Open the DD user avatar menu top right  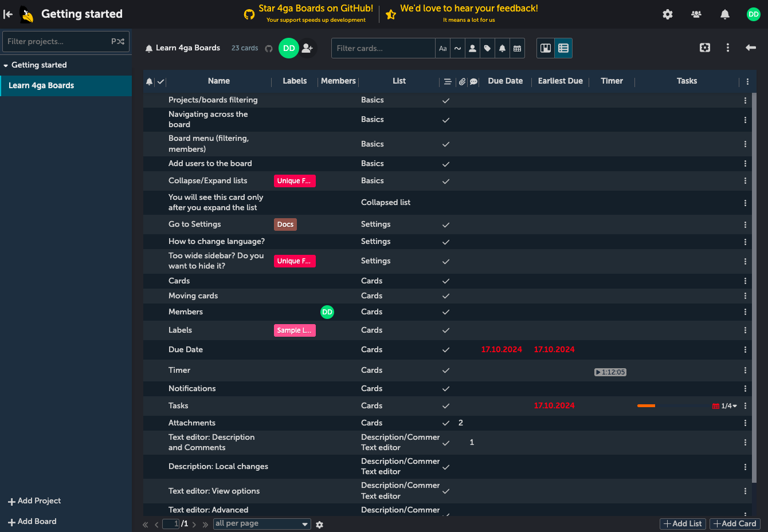click(x=754, y=14)
